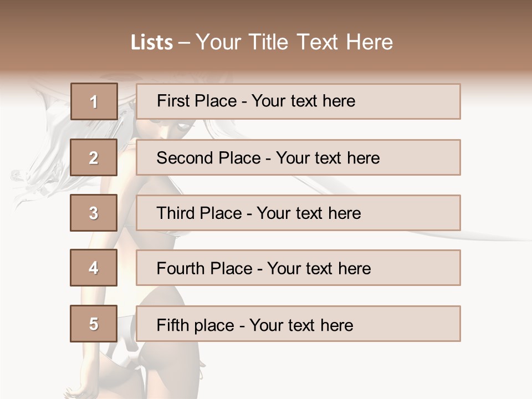Image resolution: width=532 pixels, height=399 pixels.
Task: Click the words 'Fifth place' in bar
Action: [x=196, y=325]
